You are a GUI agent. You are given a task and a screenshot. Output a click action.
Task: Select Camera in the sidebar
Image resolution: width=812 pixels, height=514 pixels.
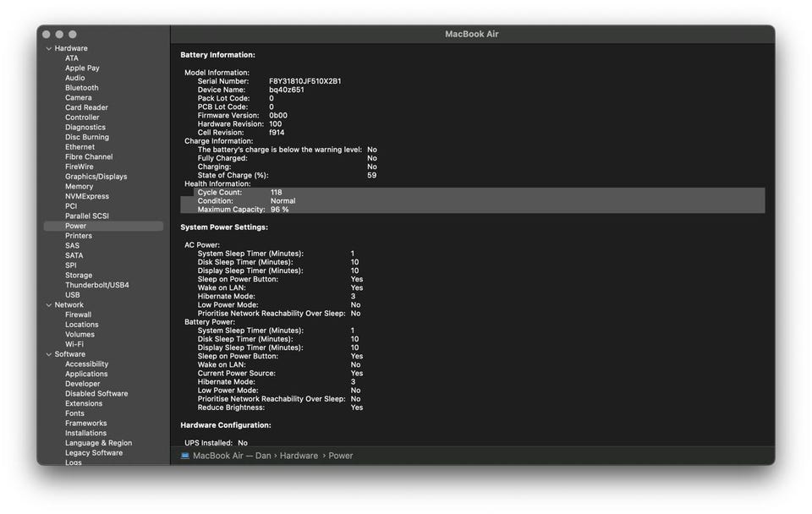tap(78, 97)
